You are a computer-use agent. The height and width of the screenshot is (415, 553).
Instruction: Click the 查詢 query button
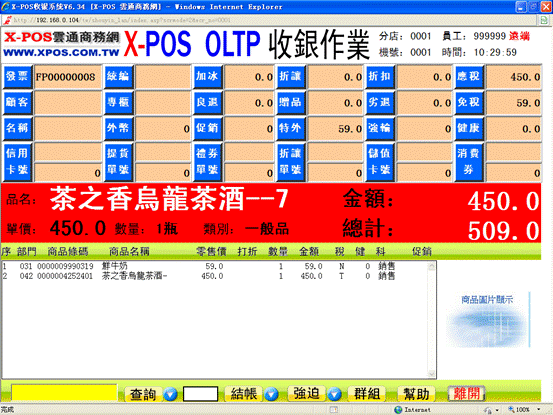point(143,394)
